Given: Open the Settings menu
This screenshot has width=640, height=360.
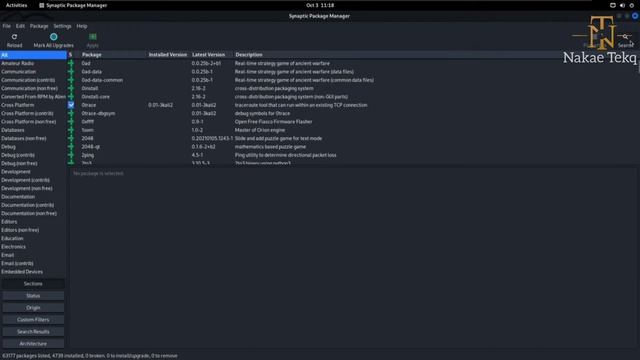Looking at the screenshot, I should click(62, 26).
